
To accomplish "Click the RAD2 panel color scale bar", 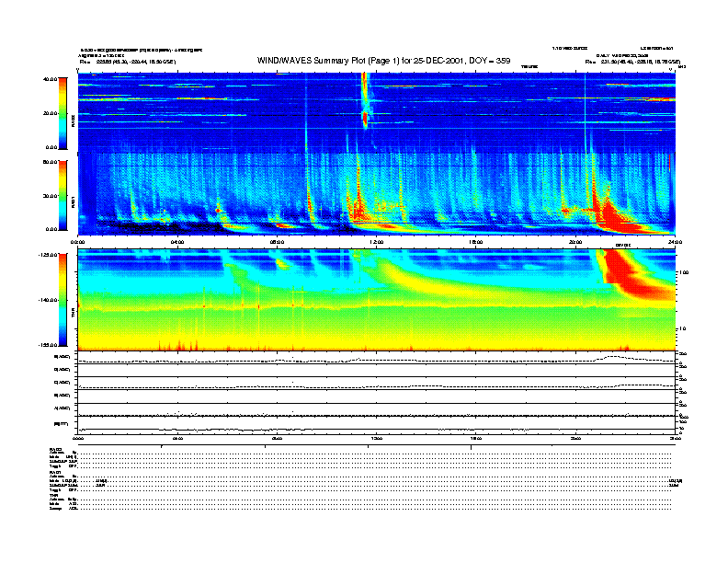I will pos(63,113).
